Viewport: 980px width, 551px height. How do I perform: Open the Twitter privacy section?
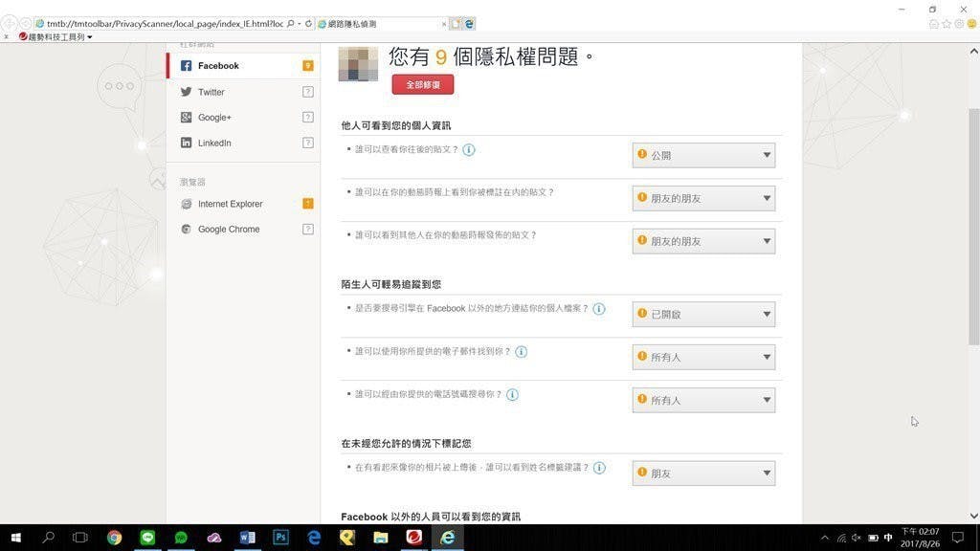pos(211,92)
